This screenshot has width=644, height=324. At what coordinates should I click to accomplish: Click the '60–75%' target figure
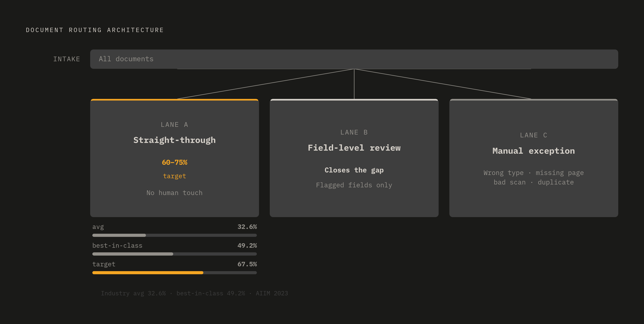pos(174,162)
